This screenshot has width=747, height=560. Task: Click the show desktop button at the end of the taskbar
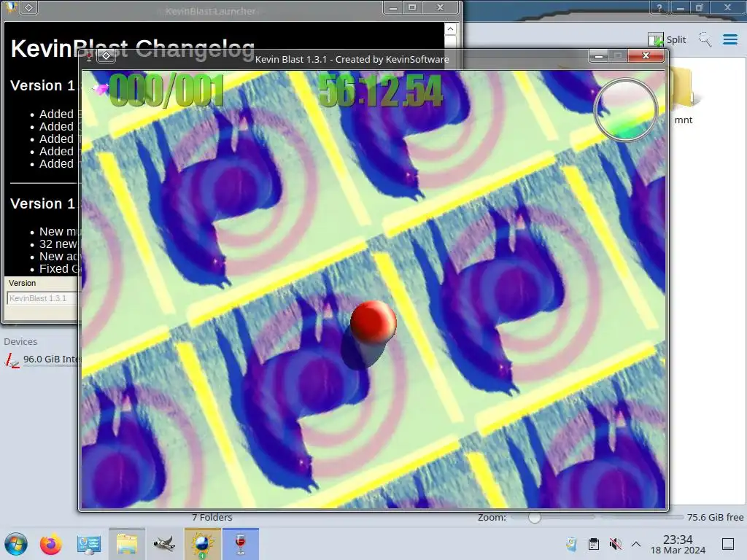728,544
